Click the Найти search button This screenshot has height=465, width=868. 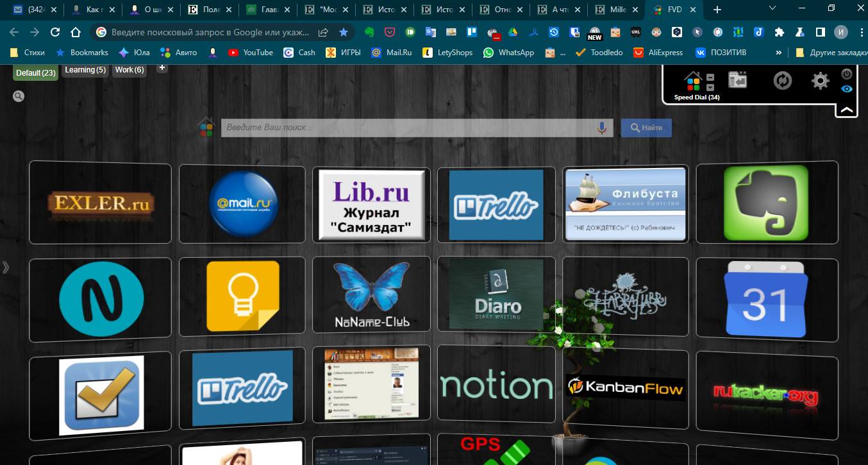pos(646,128)
